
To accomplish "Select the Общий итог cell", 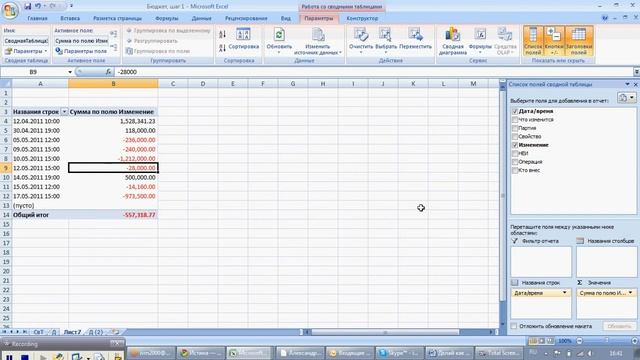I will point(40,215).
